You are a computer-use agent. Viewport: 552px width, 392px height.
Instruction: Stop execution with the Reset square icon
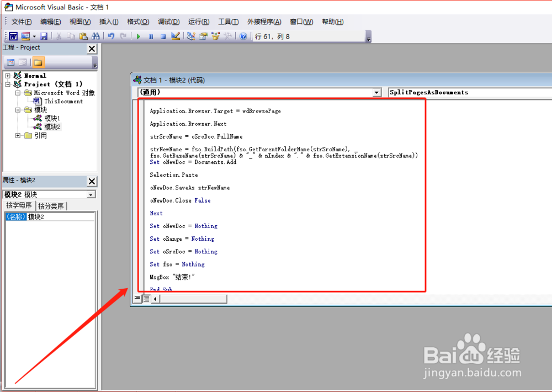click(x=163, y=36)
